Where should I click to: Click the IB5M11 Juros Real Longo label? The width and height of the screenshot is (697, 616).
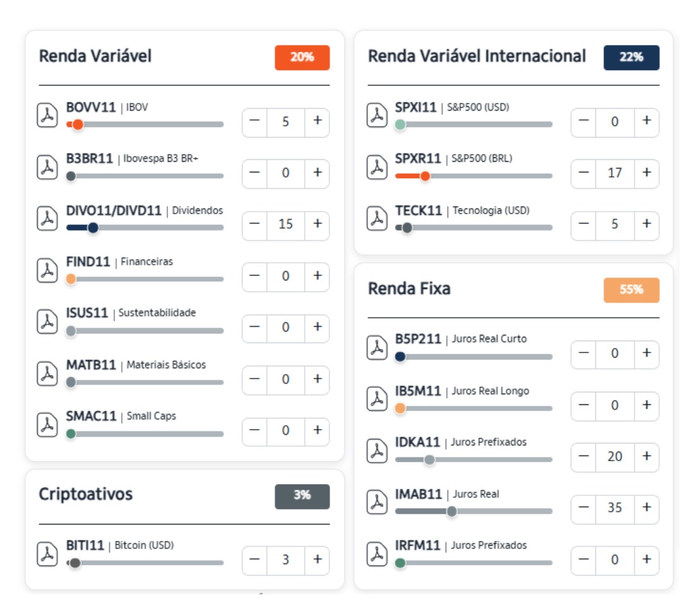coord(463,390)
